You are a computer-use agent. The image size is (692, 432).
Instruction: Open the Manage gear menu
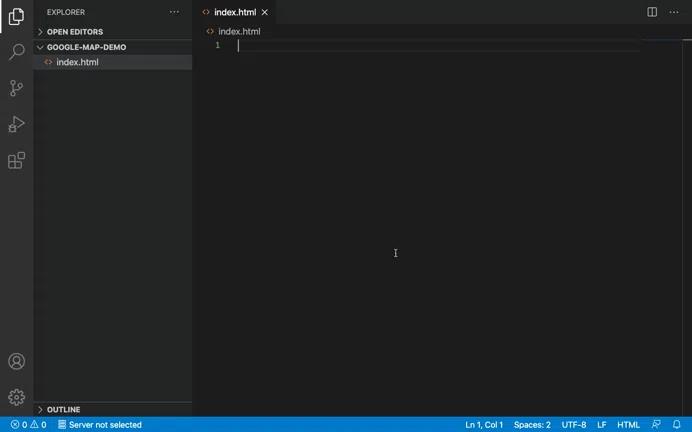coord(16,397)
